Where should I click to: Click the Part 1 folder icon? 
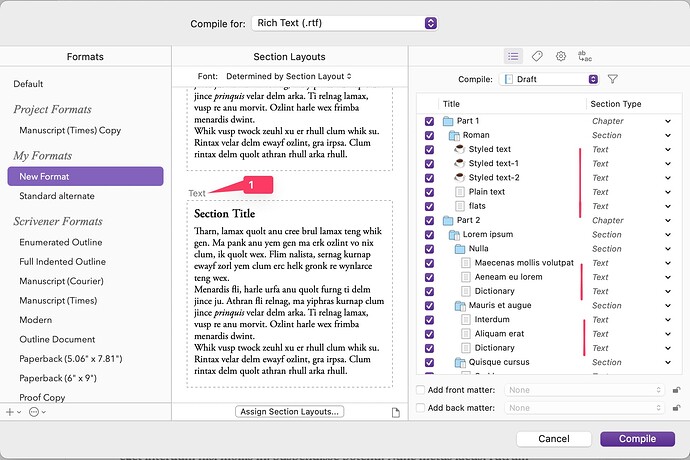(448, 121)
